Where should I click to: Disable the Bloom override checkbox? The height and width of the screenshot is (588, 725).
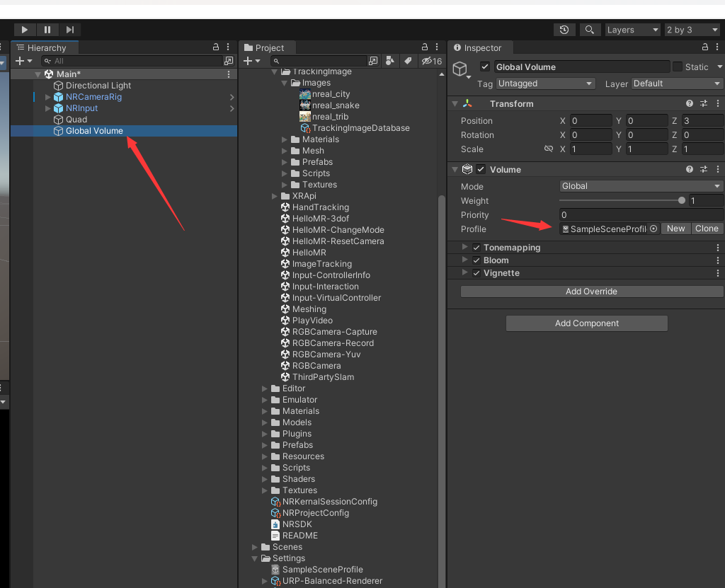pyautogui.click(x=476, y=260)
